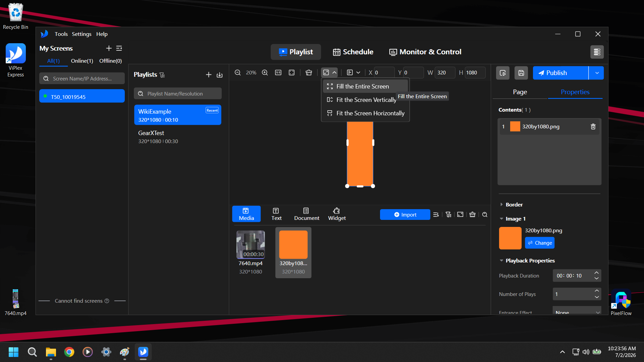This screenshot has width=644, height=362.
Task: Click the zoom out magnifier icon
Action: pyautogui.click(x=237, y=73)
